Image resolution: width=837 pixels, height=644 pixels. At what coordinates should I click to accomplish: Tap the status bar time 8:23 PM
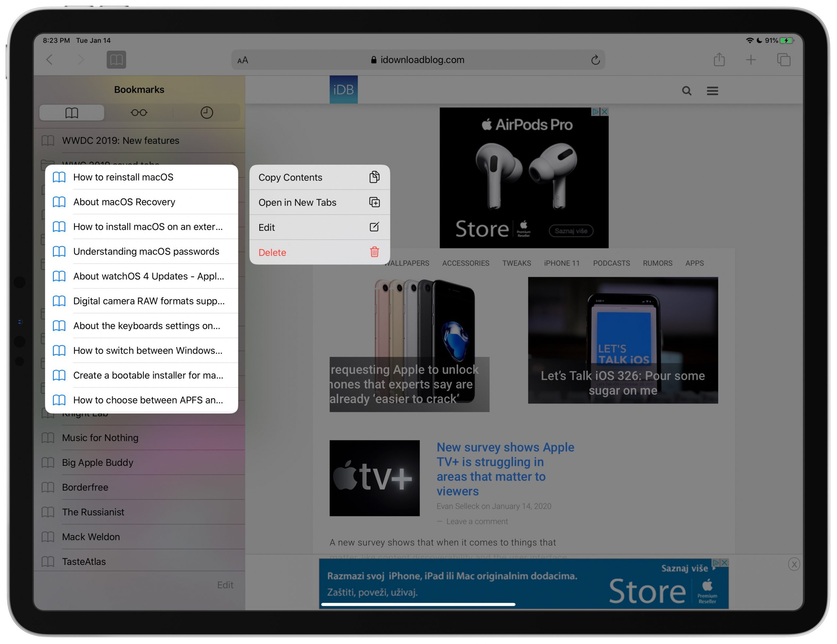pos(56,40)
